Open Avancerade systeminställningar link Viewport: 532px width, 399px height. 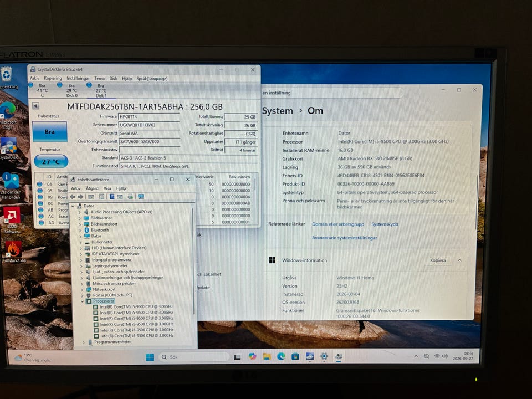(x=344, y=238)
